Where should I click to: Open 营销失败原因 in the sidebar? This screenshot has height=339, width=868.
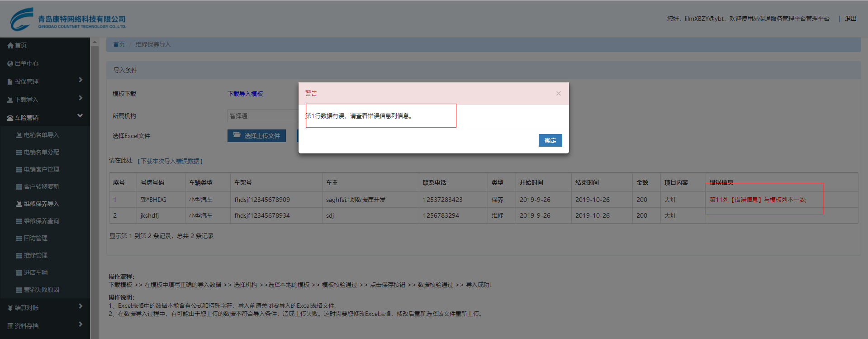click(x=41, y=290)
